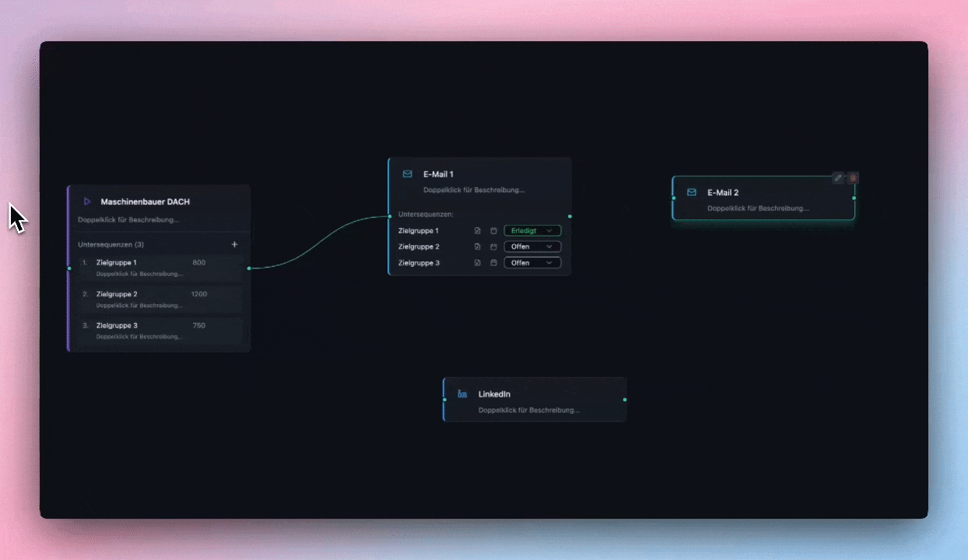Click the E-Mail 1 node title

(438, 174)
